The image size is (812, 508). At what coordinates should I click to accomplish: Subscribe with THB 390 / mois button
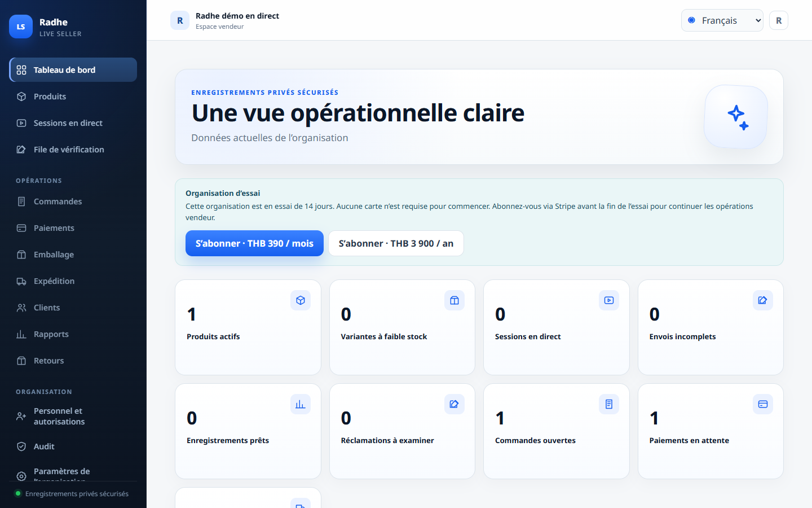coord(254,243)
